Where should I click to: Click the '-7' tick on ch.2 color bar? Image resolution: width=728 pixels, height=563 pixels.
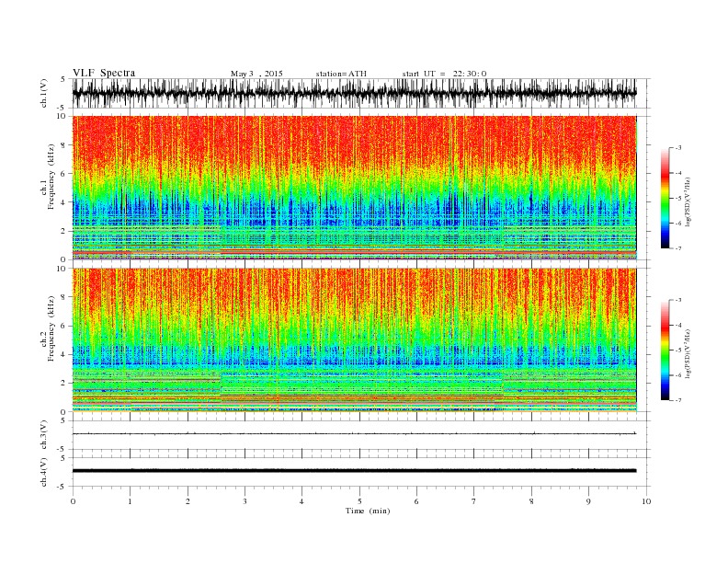pyautogui.click(x=678, y=400)
